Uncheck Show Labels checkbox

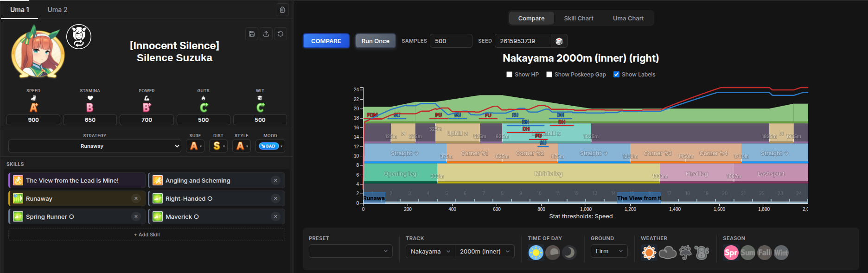tap(617, 75)
